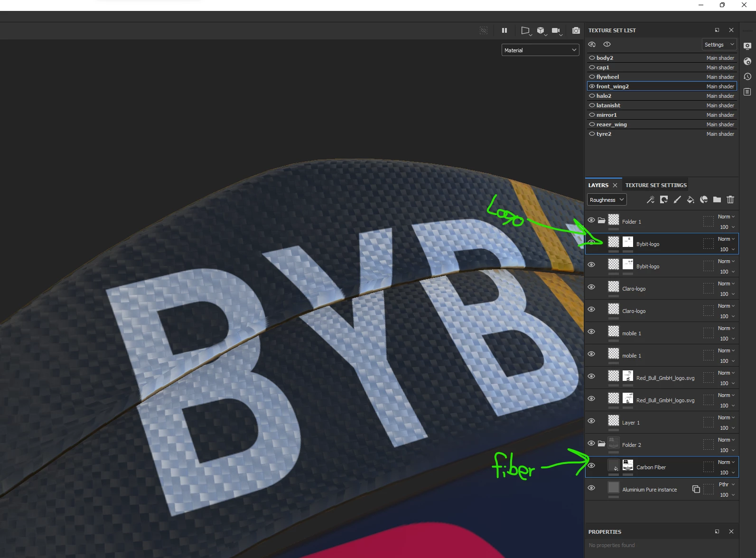Hide the Aluminium Pure instance layer
Screen dimensions: 756x558
coord(591,488)
